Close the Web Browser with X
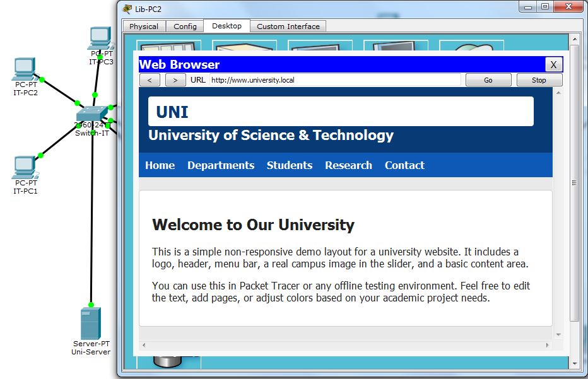The width and height of the screenshot is (588, 379). click(x=553, y=64)
